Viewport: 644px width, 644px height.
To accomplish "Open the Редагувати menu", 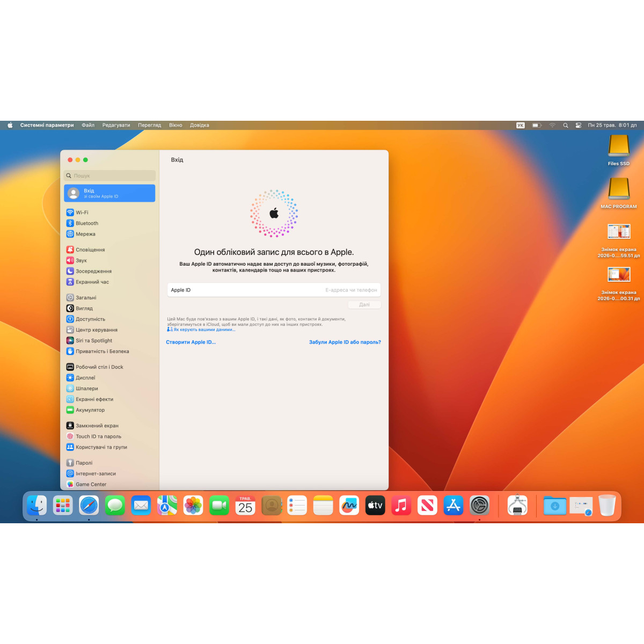I will (116, 125).
